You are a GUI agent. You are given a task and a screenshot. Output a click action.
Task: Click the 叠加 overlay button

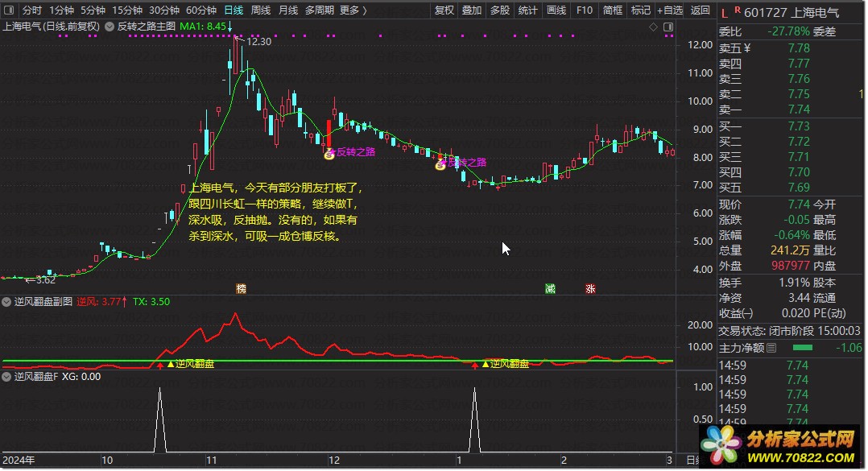pos(472,10)
